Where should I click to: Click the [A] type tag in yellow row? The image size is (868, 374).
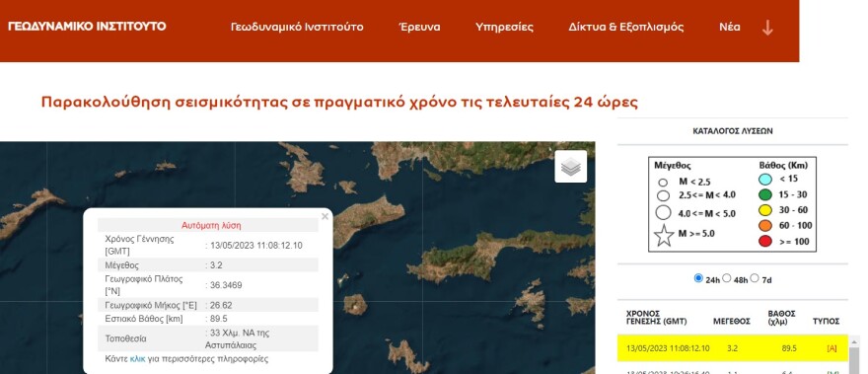coord(832,348)
